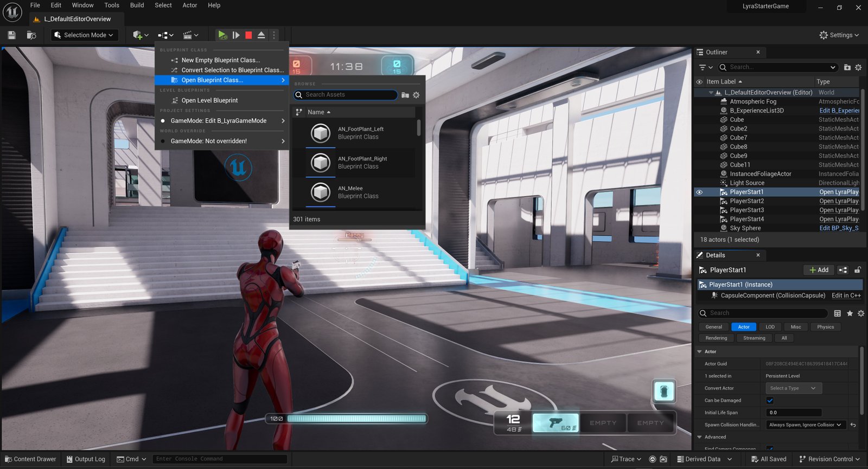Screen dimensions: 868x469
Task: Click the asset picker settings gear
Action: coord(416,95)
